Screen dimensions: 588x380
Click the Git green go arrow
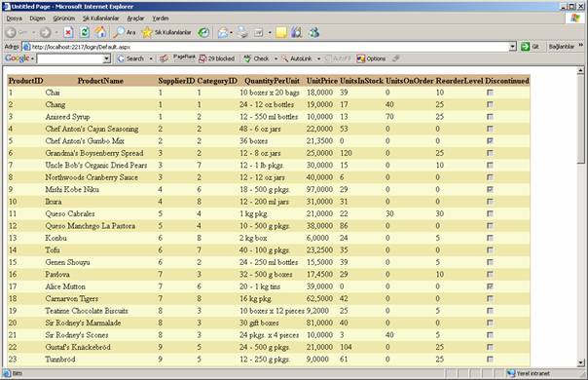click(526, 47)
